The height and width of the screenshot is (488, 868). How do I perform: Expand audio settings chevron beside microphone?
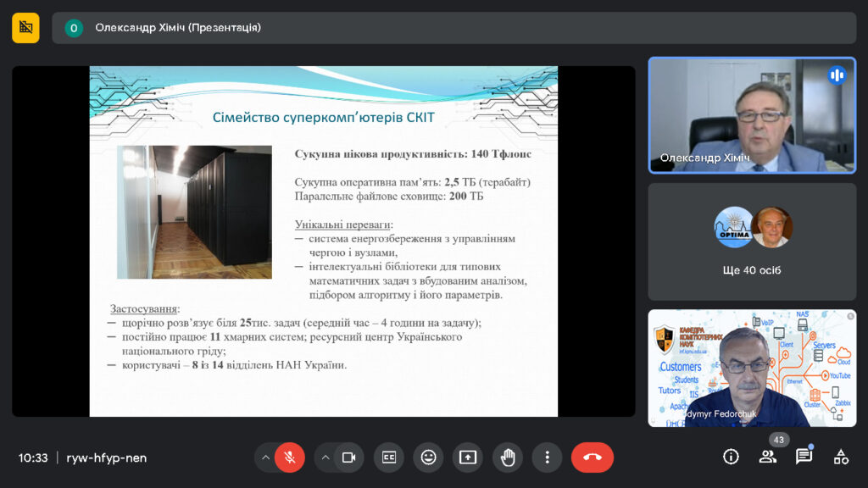[265, 457]
